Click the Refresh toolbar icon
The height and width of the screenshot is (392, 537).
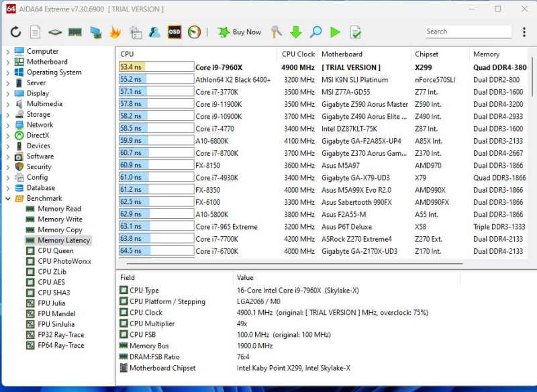(x=15, y=32)
